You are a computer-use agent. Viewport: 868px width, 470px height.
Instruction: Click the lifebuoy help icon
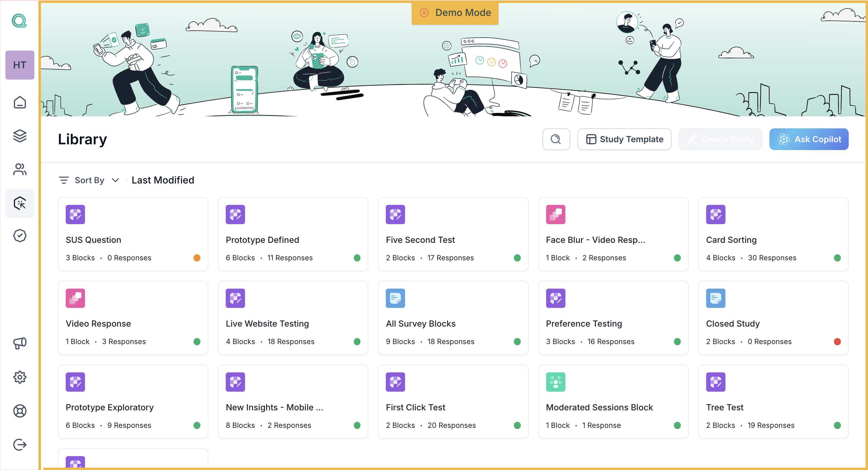(x=20, y=411)
